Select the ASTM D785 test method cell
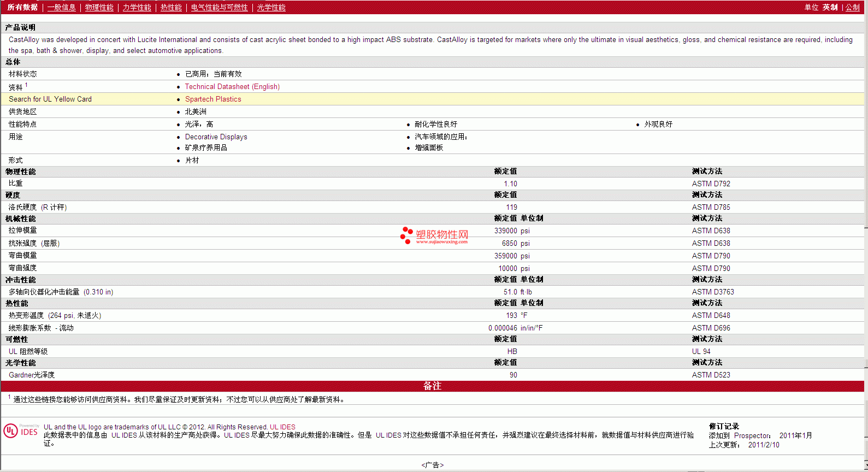 pyautogui.click(x=711, y=207)
